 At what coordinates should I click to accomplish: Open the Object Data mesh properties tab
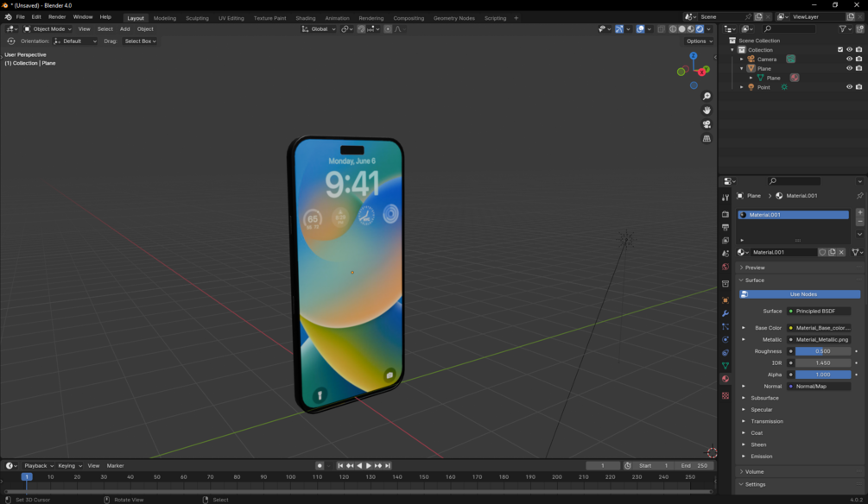point(725,366)
